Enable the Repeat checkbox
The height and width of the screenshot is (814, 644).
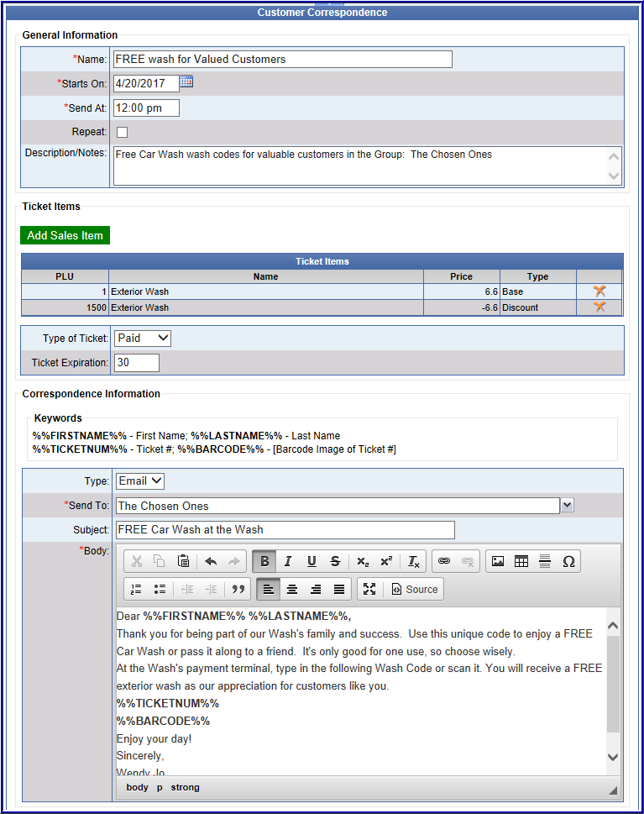(123, 132)
